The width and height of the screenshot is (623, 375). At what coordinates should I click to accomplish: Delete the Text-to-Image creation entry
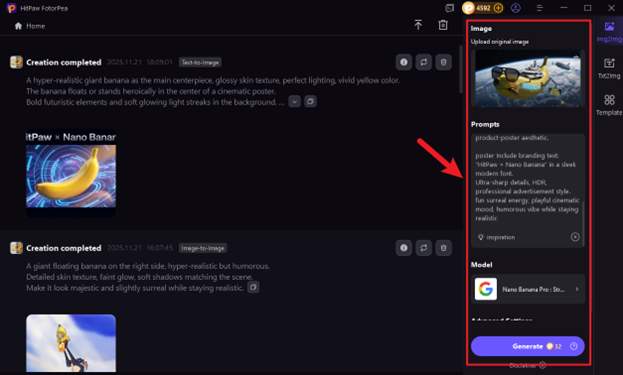[443, 62]
